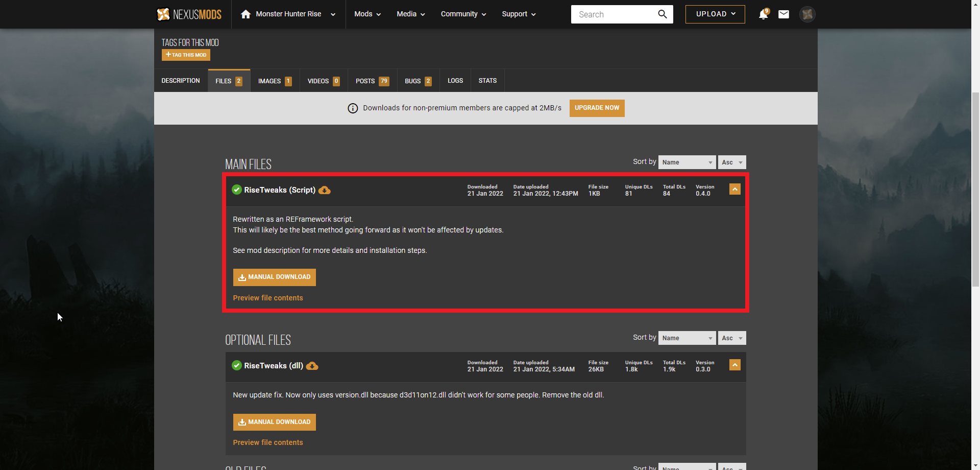
Task: Click the version 0.4.0 value
Action: [703, 194]
